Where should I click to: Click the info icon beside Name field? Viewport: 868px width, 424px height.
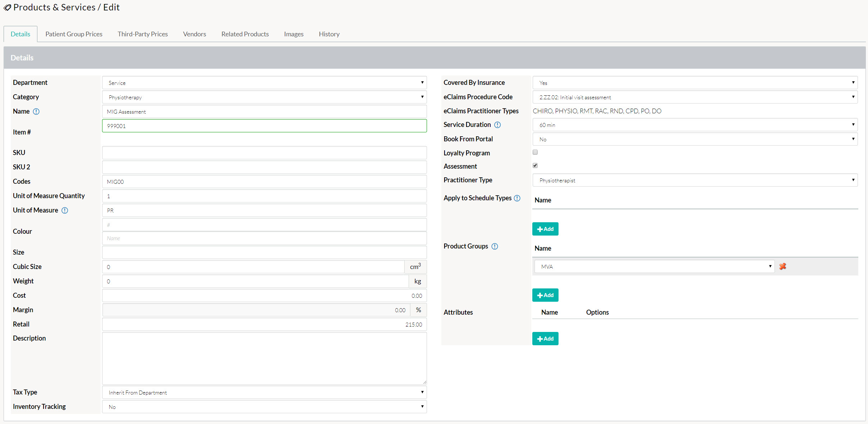coord(36,111)
